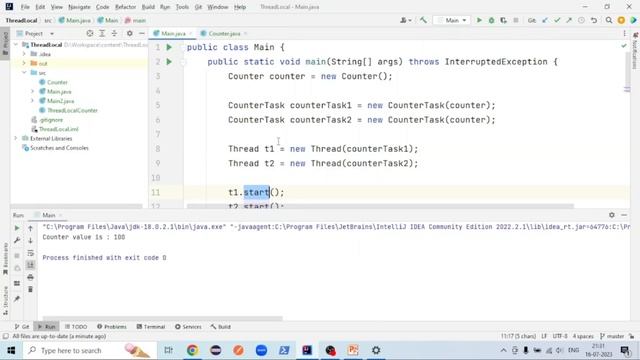Commit changes with the Git checkmark icon
Screen dimensions: 640x360
coord(557,20)
